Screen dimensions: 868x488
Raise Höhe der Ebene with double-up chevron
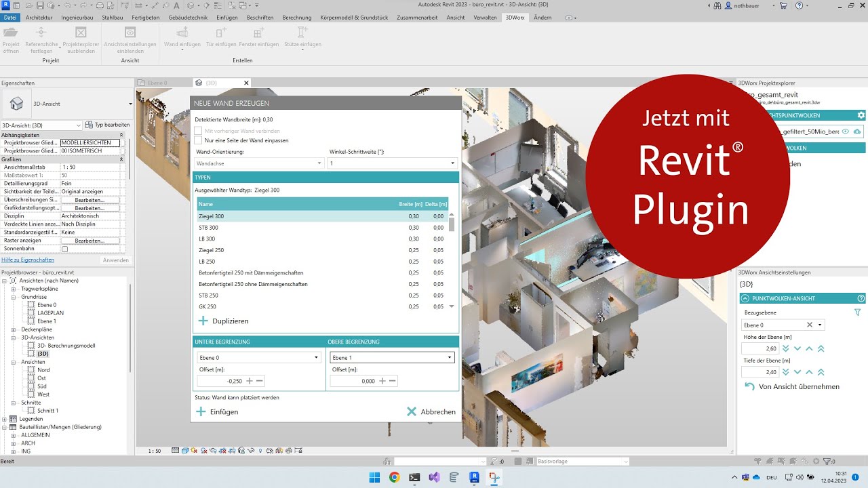pos(821,348)
